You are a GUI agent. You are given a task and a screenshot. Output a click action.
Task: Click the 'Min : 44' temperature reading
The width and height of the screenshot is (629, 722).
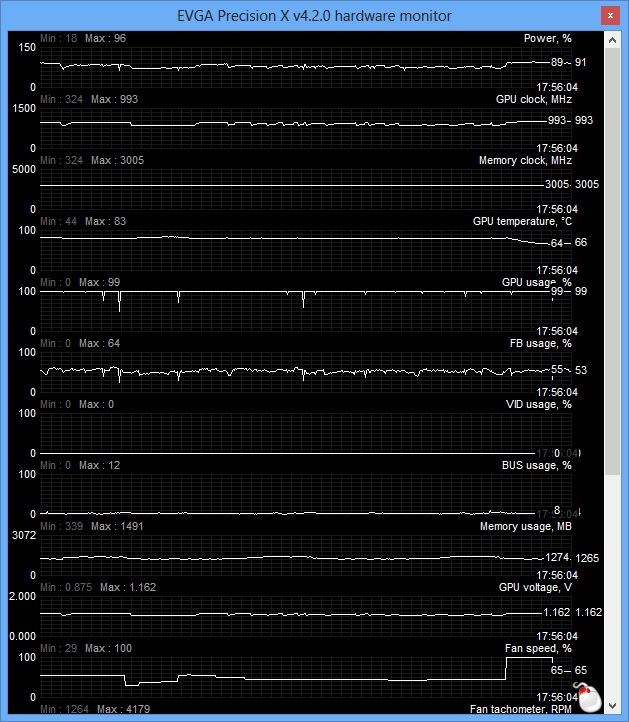58,221
